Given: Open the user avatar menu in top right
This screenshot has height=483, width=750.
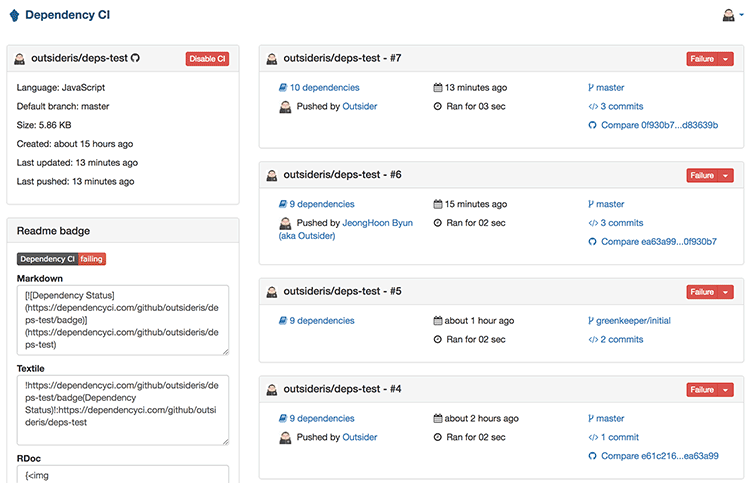Looking at the screenshot, I should click(x=733, y=15).
